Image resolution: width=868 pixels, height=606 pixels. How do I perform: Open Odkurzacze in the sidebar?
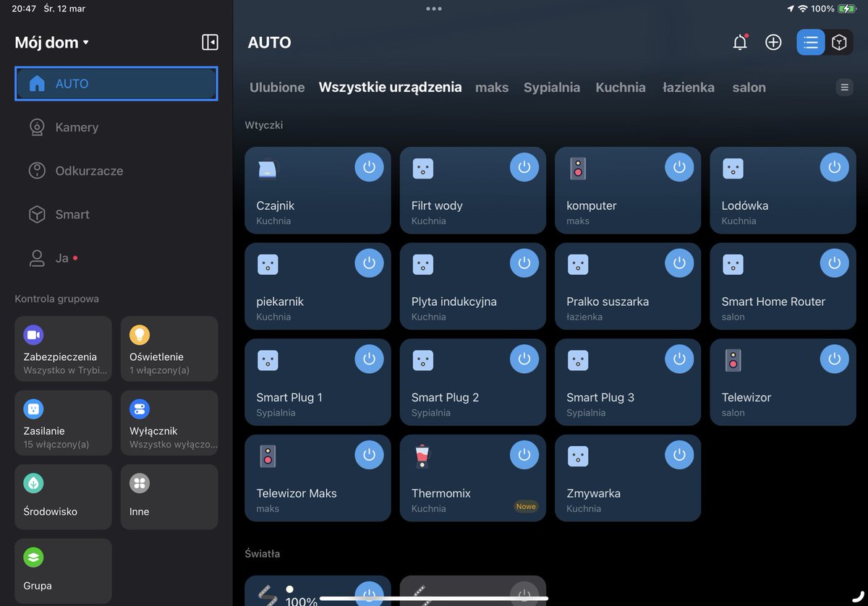coord(116,171)
